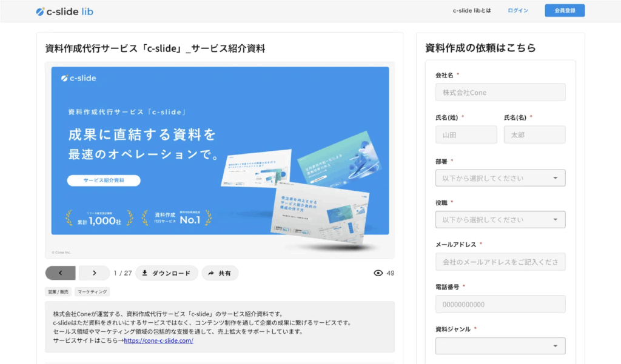Click the ダウンロード download button
This screenshot has height=364, width=621.
[x=166, y=273]
